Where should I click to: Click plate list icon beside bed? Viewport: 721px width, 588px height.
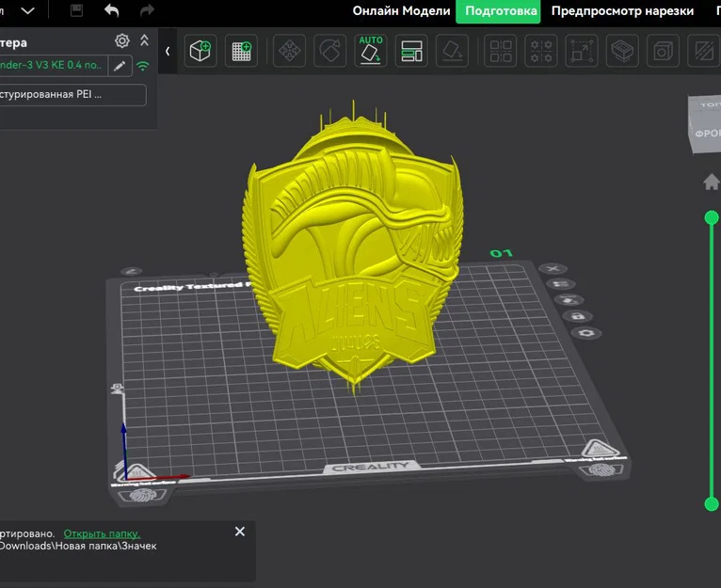pyautogui.click(x=561, y=284)
